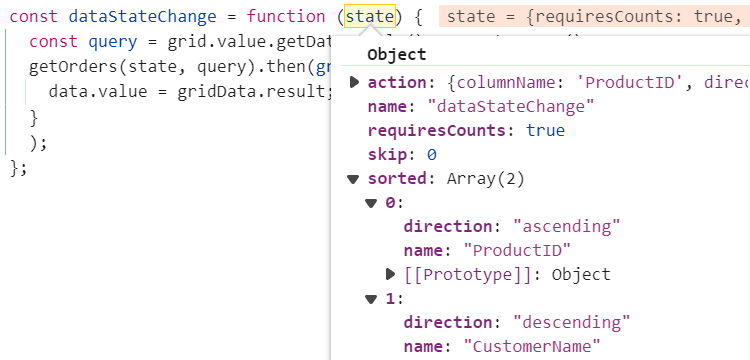Click name "CustomerName" value
The image size is (750, 360).
point(532,346)
